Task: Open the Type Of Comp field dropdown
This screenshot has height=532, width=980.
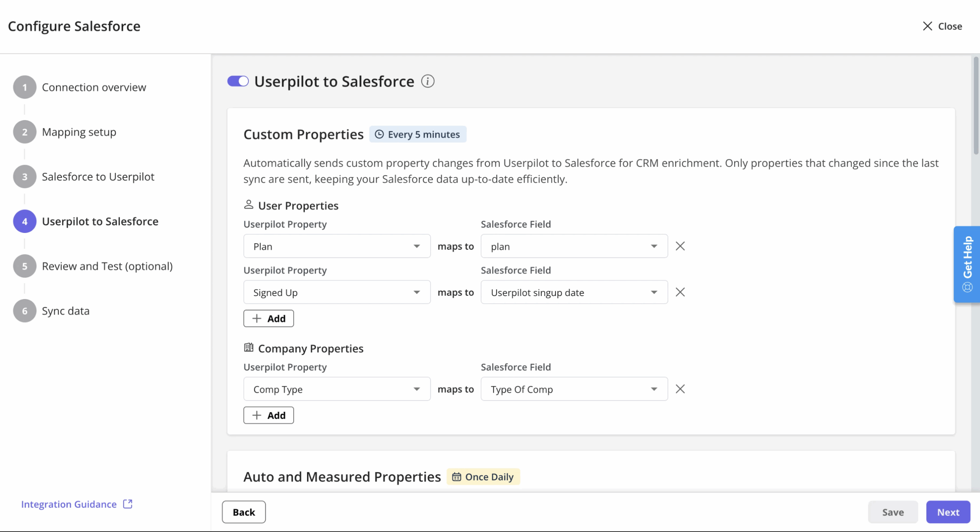Action: [x=574, y=389]
